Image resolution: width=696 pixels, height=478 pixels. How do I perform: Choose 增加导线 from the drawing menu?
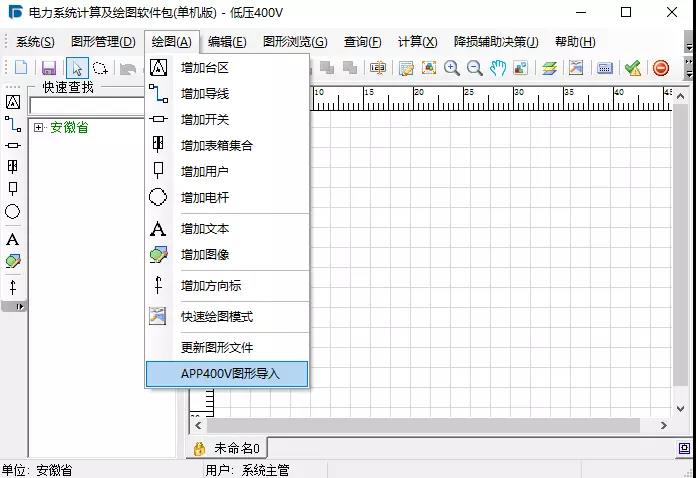(x=204, y=94)
